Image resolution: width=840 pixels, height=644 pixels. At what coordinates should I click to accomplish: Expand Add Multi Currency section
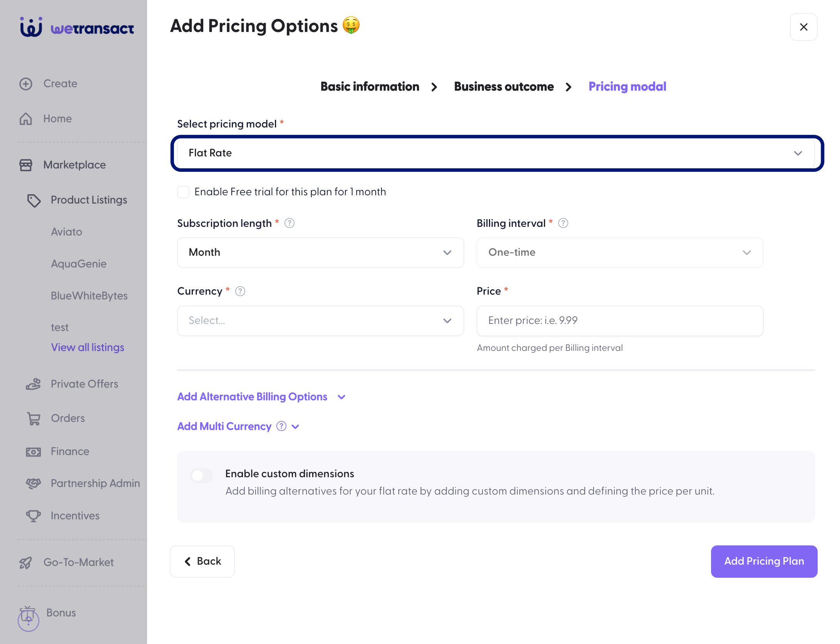pyautogui.click(x=238, y=426)
